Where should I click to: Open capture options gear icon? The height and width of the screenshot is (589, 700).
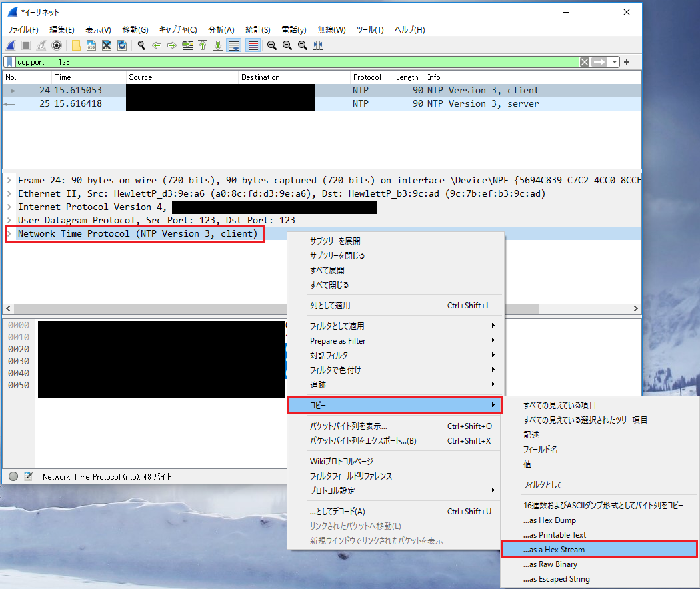coord(57,45)
